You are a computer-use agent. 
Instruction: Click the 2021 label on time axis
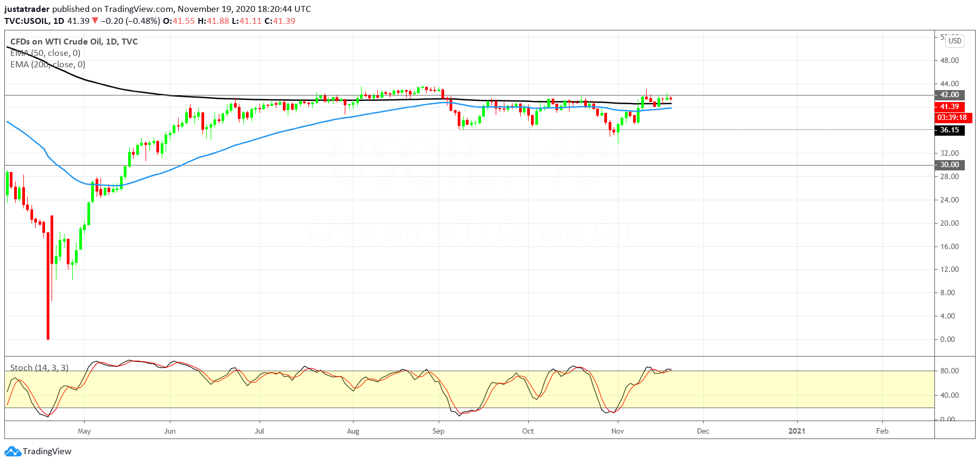(x=797, y=431)
